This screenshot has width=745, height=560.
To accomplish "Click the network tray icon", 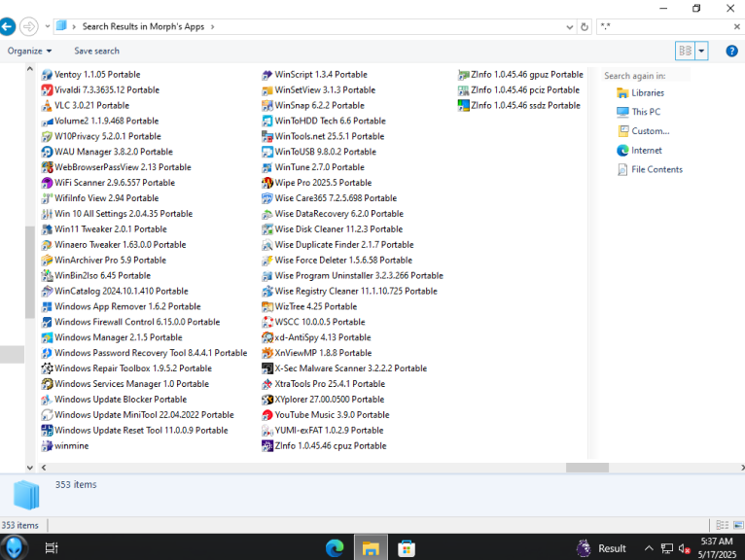I will (666, 548).
